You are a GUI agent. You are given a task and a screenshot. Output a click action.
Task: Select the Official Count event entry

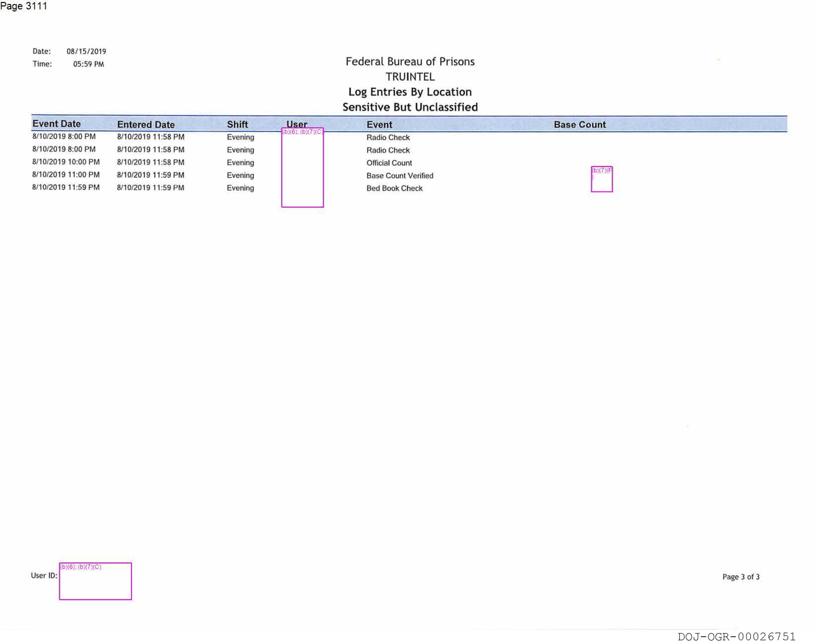click(x=389, y=163)
